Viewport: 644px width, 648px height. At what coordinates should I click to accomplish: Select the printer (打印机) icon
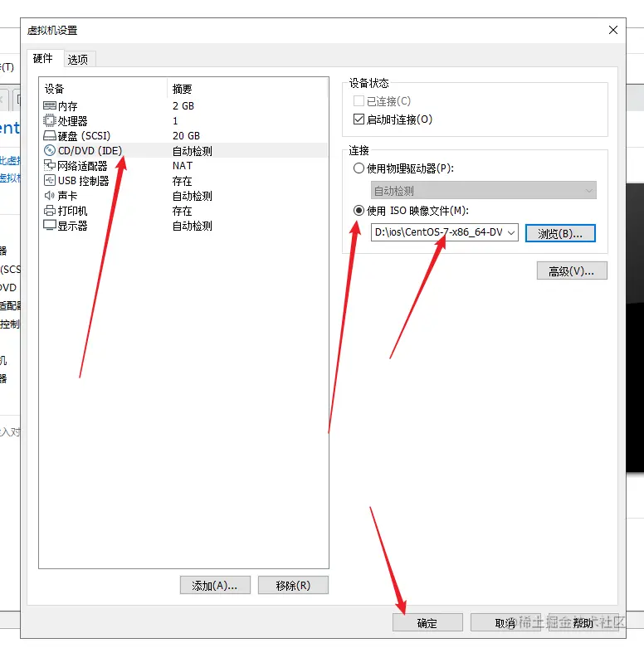pyautogui.click(x=50, y=211)
